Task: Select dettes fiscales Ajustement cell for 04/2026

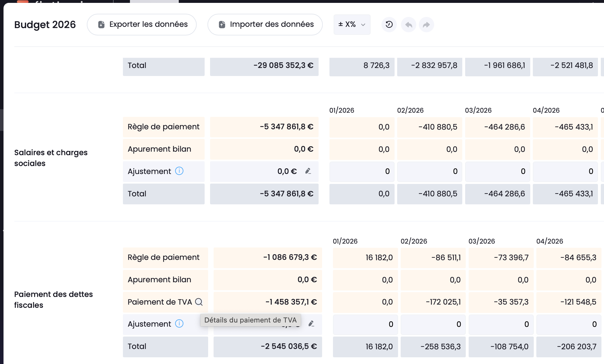Action: (569, 324)
